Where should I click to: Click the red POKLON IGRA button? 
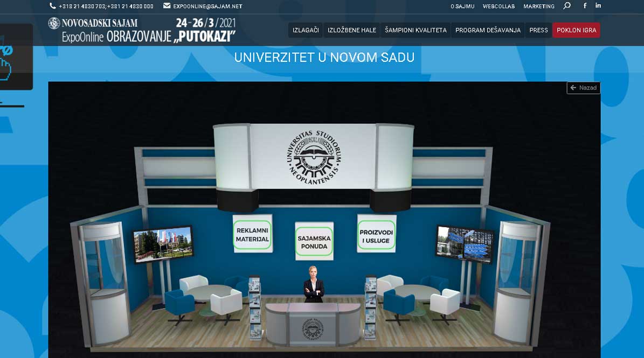coord(576,30)
